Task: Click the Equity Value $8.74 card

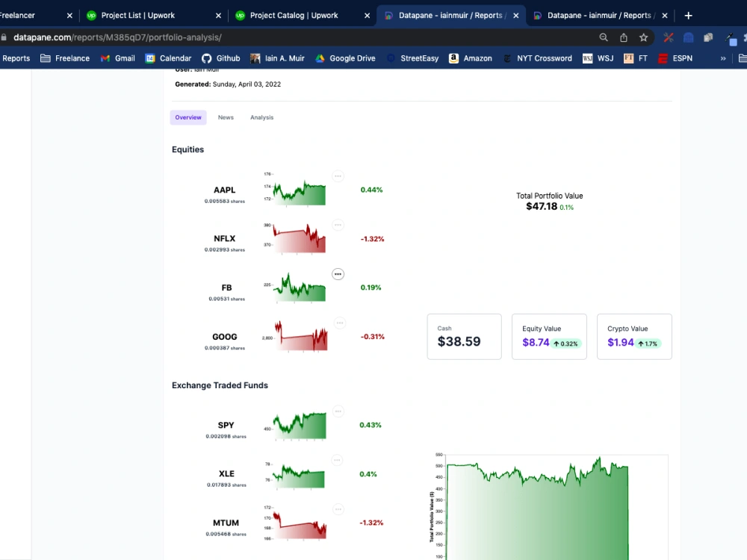Action: point(549,337)
